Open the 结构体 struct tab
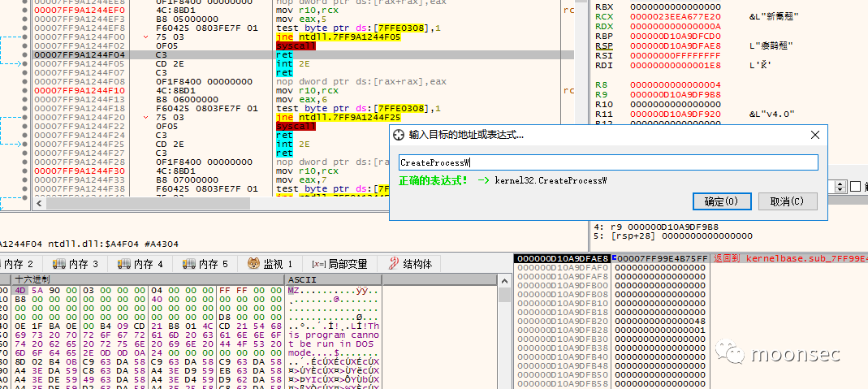The width and height of the screenshot is (868, 389). (x=411, y=264)
